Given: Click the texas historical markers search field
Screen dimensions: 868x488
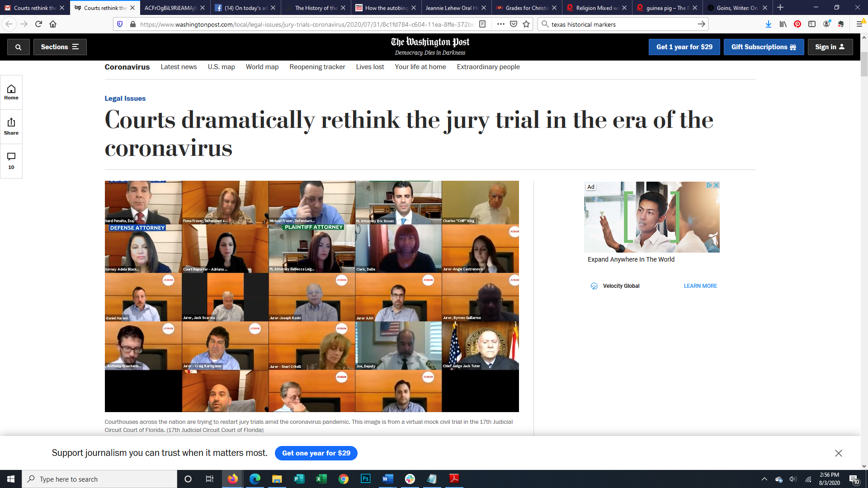Looking at the screenshot, I should pyautogui.click(x=619, y=24).
